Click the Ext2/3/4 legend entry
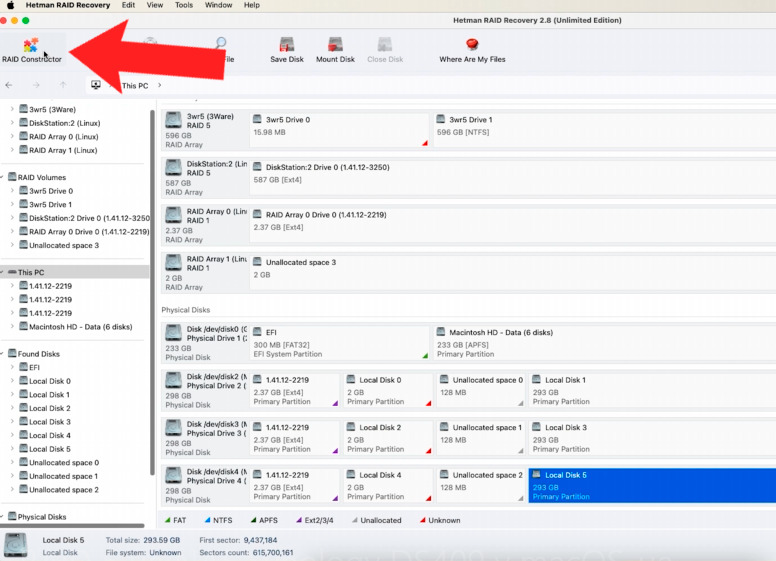The height and width of the screenshot is (561, 776). tap(315, 520)
